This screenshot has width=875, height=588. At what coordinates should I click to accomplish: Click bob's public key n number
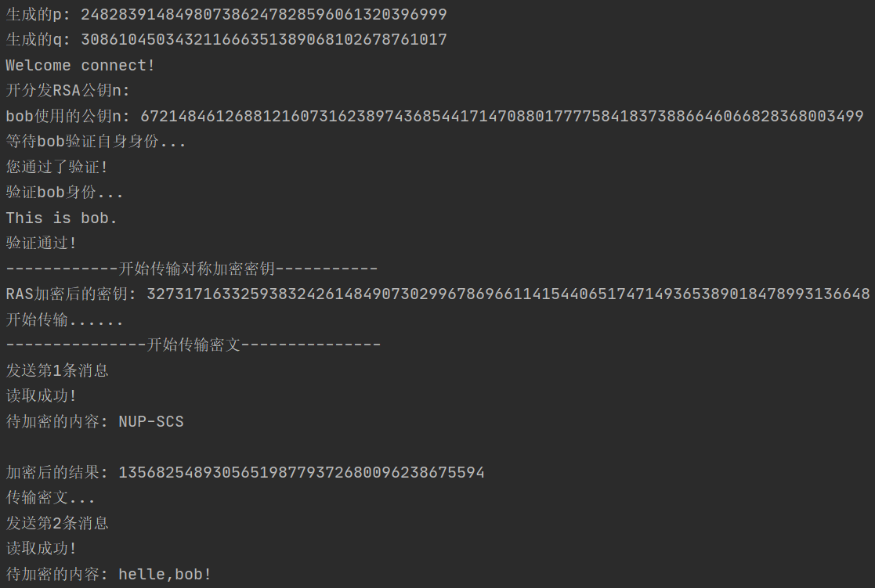pos(502,116)
